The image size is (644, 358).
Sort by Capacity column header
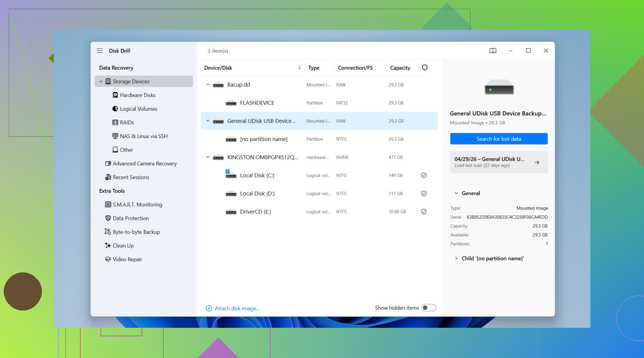400,68
